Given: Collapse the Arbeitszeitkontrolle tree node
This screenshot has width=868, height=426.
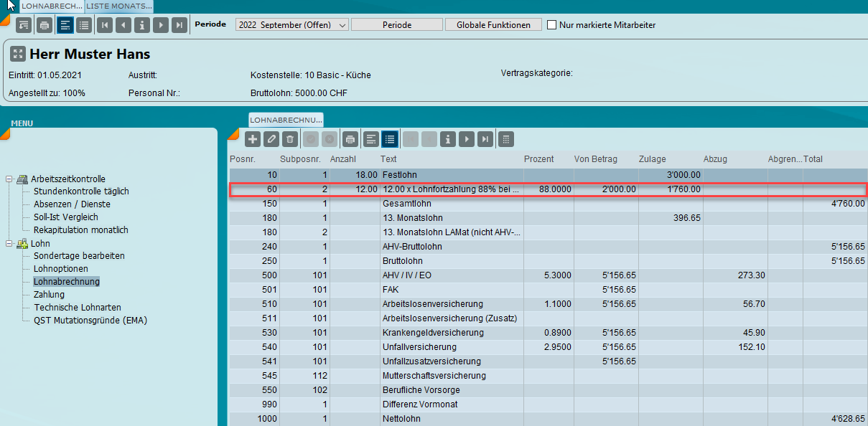Looking at the screenshot, I should (x=9, y=179).
